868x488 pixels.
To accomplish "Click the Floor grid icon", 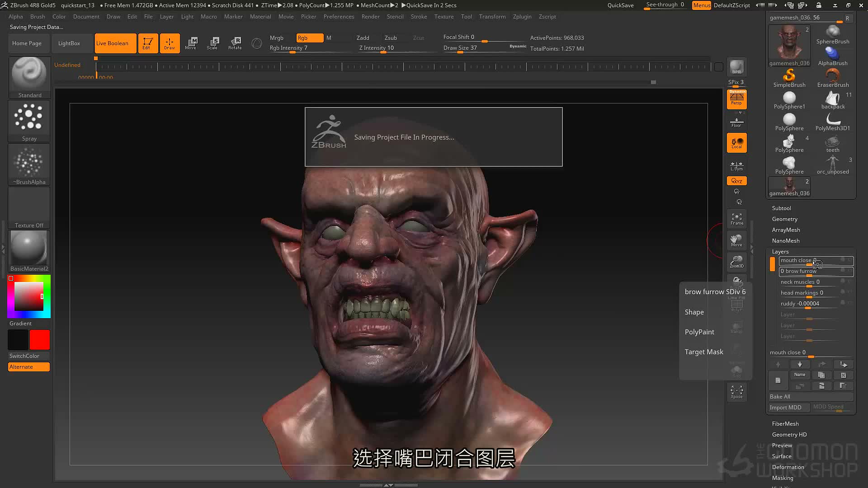I will click(x=736, y=122).
